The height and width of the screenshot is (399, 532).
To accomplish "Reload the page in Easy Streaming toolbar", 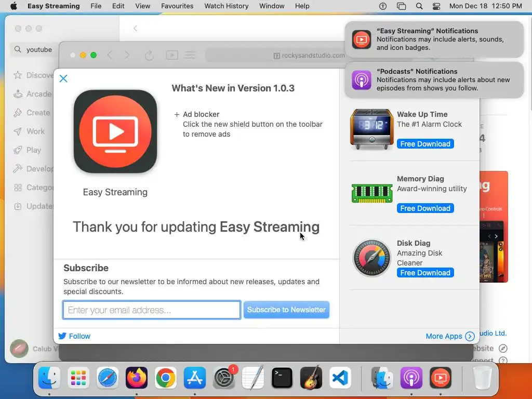I will (x=149, y=55).
